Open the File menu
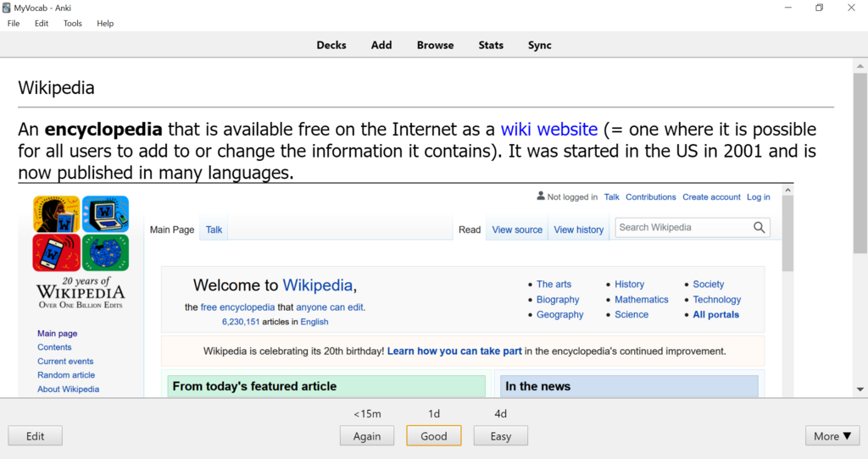The width and height of the screenshot is (868, 459). tap(14, 23)
